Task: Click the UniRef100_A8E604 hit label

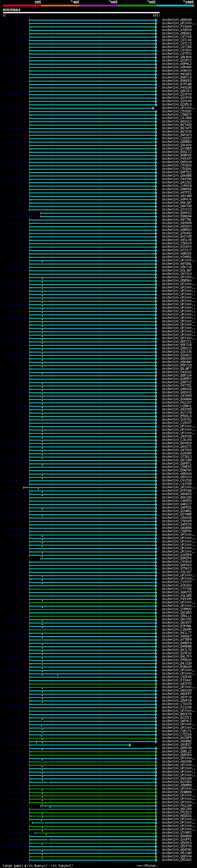Action: coord(177,474)
